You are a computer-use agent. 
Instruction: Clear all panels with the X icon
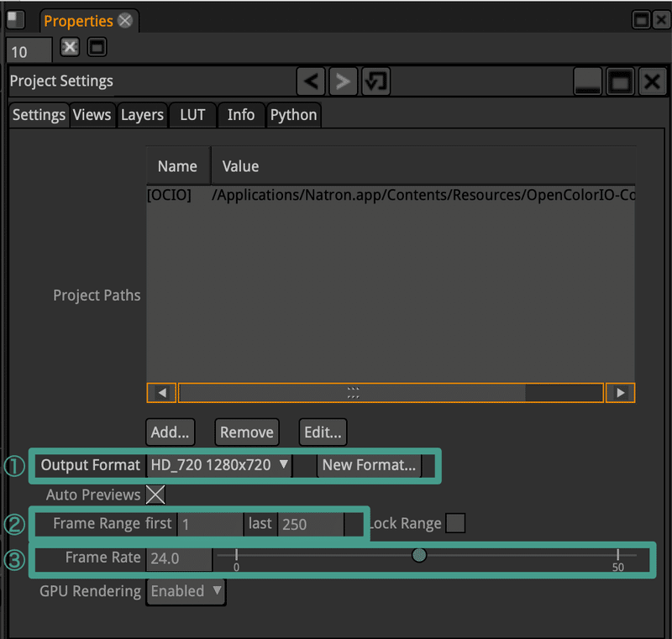point(70,47)
